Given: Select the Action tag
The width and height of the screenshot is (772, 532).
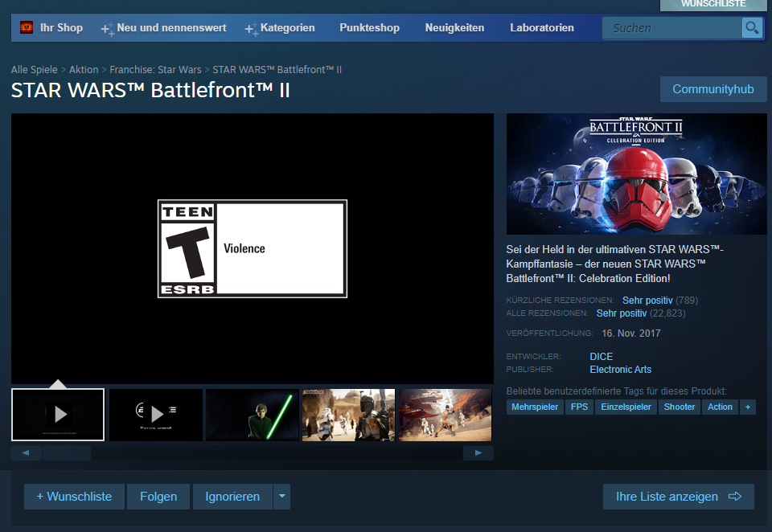Looking at the screenshot, I should [x=720, y=407].
